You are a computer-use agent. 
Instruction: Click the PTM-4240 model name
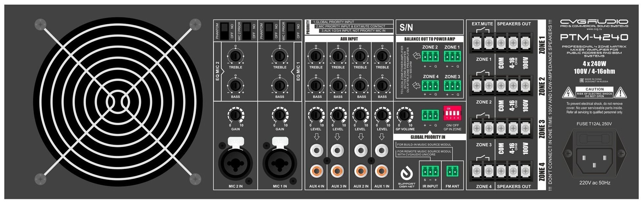click(x=594, y=37)
